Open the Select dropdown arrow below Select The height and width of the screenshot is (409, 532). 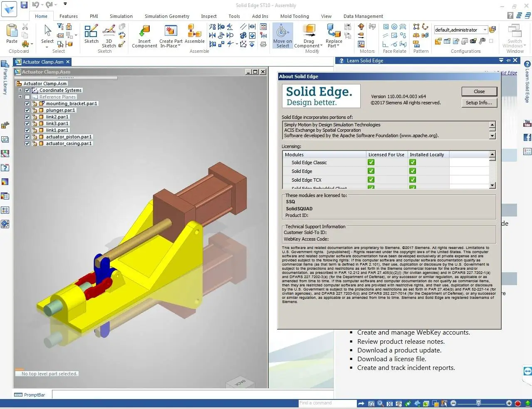pyautogui.click(x=47, y=47)
